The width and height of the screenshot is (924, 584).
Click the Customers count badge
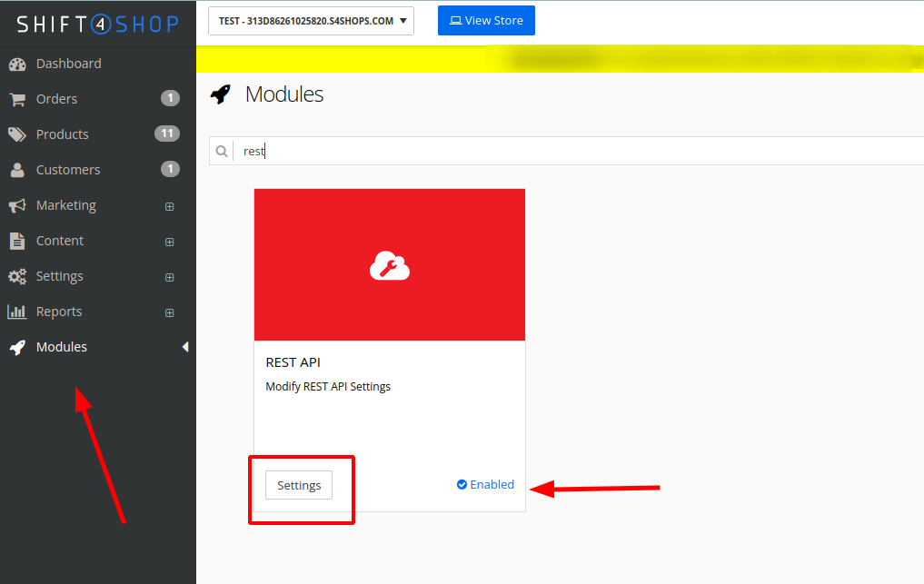(x=170, y=169)
